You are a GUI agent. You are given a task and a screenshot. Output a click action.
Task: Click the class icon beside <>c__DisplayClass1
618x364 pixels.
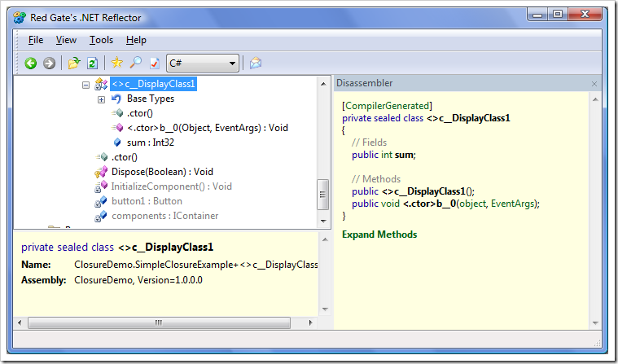tap(101, 84)
